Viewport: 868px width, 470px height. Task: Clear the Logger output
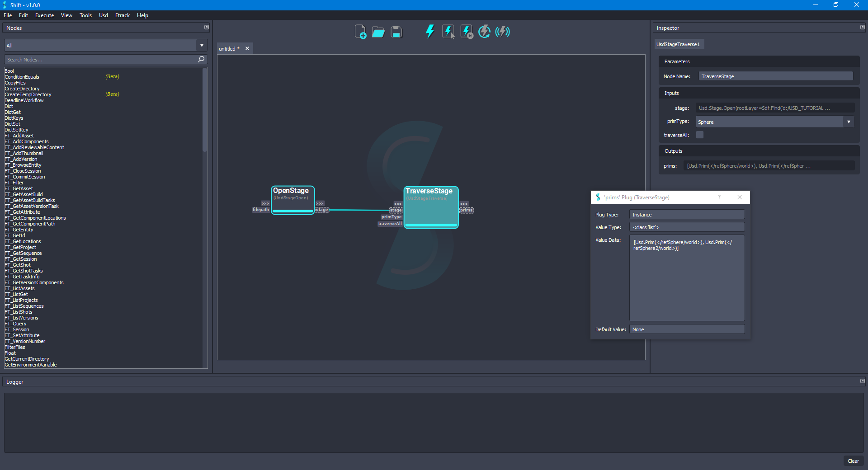853,461
